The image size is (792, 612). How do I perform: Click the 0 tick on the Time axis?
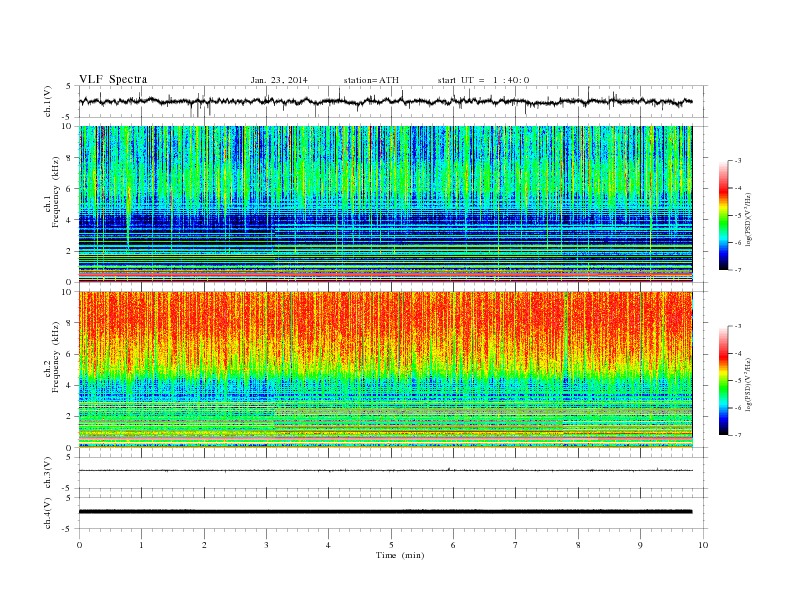tap(79, 545)
